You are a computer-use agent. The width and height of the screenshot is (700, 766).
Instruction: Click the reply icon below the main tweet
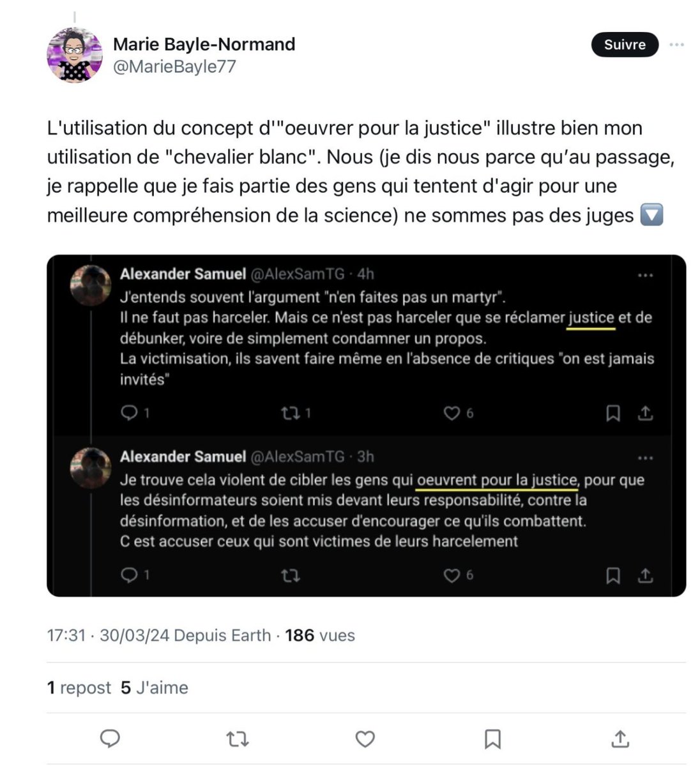[x=110, y=739]
